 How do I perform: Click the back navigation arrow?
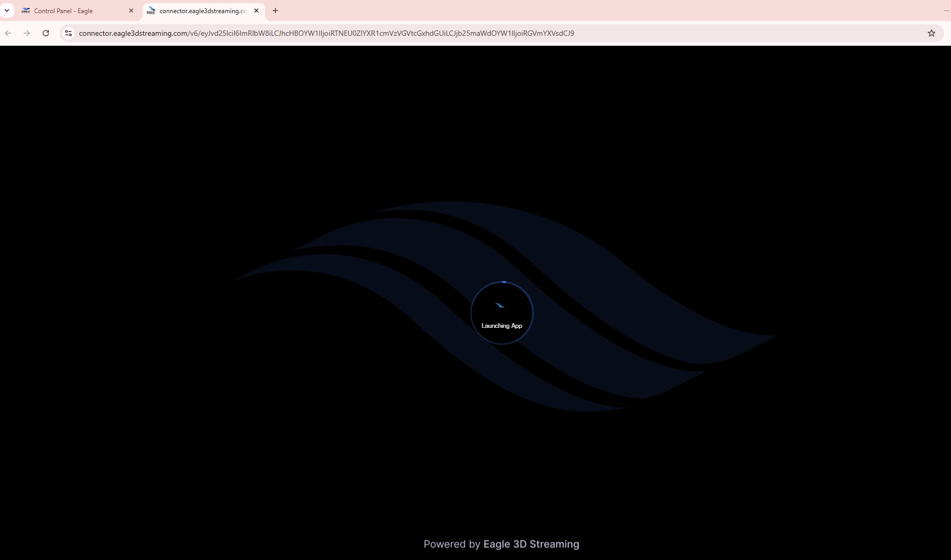[x=8, y=33]
